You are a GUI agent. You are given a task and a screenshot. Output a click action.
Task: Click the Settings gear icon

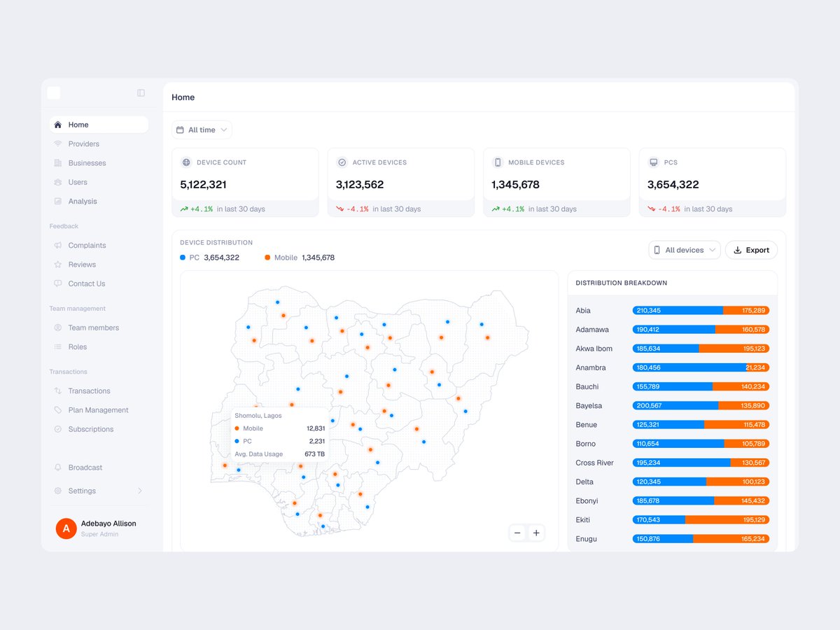(x=58, y=491)
